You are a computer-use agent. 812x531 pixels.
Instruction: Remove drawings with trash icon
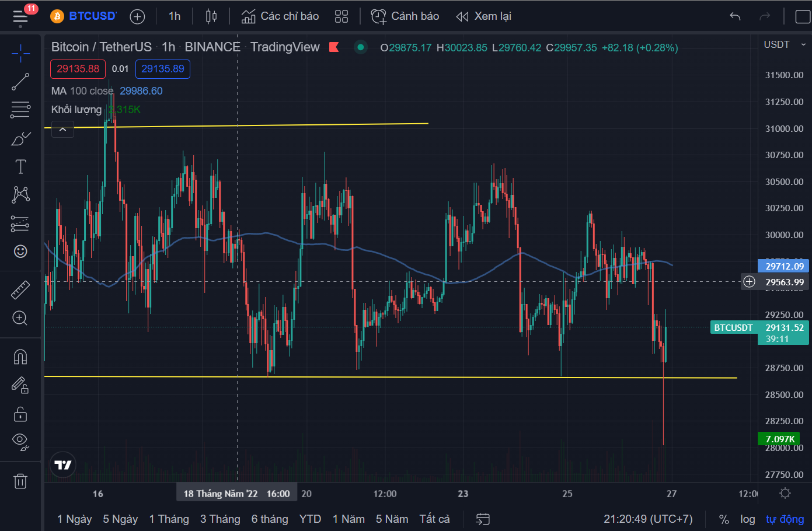tap(20, 481)
